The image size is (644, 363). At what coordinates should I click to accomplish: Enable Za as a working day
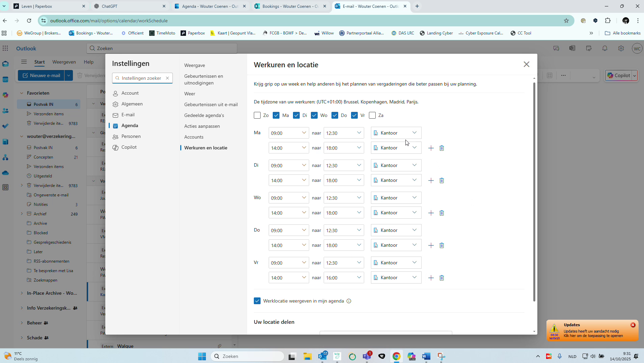372,115
